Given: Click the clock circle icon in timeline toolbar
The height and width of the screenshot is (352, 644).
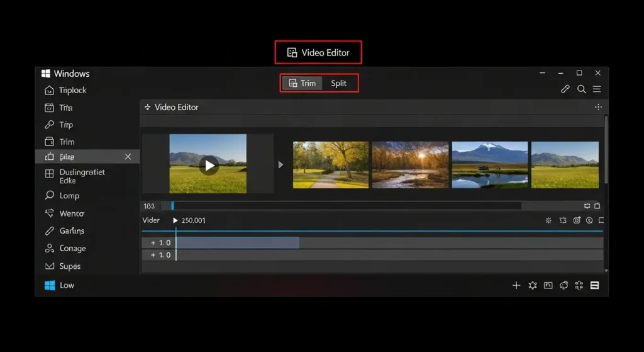Looking at the screenshot, I should pyautogui.click(x=589, y=220).
